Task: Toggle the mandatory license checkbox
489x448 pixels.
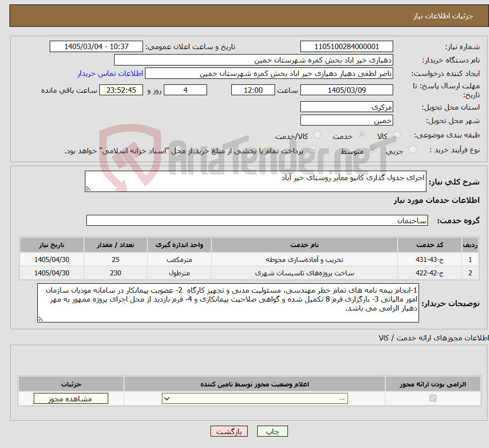Action: pyautogui.click(x=433, y=398)
